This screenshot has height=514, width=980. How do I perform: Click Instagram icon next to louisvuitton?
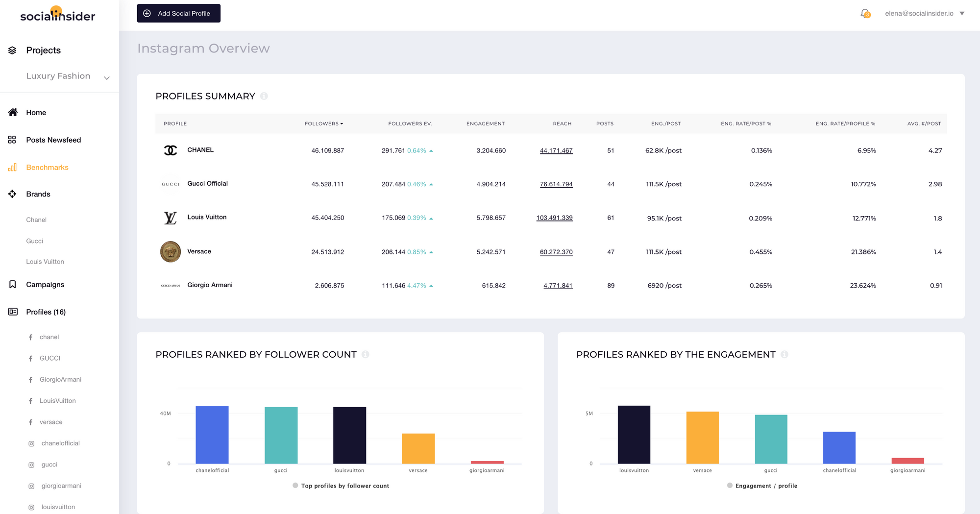coord(31,507)
